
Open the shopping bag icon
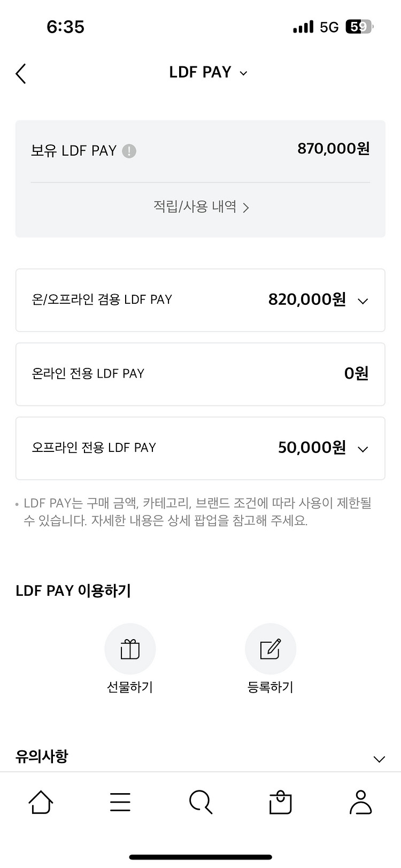pos(280,802)
